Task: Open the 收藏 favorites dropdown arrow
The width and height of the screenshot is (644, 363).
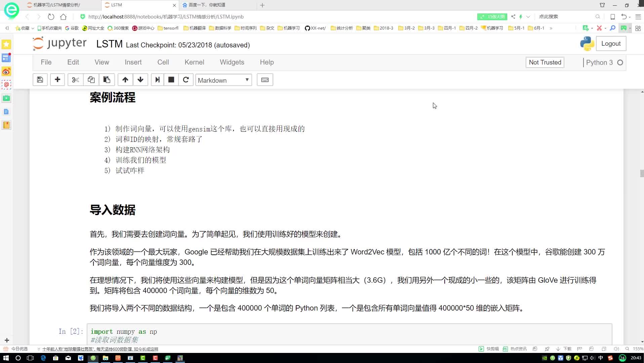Action: (x=33, y=28)
